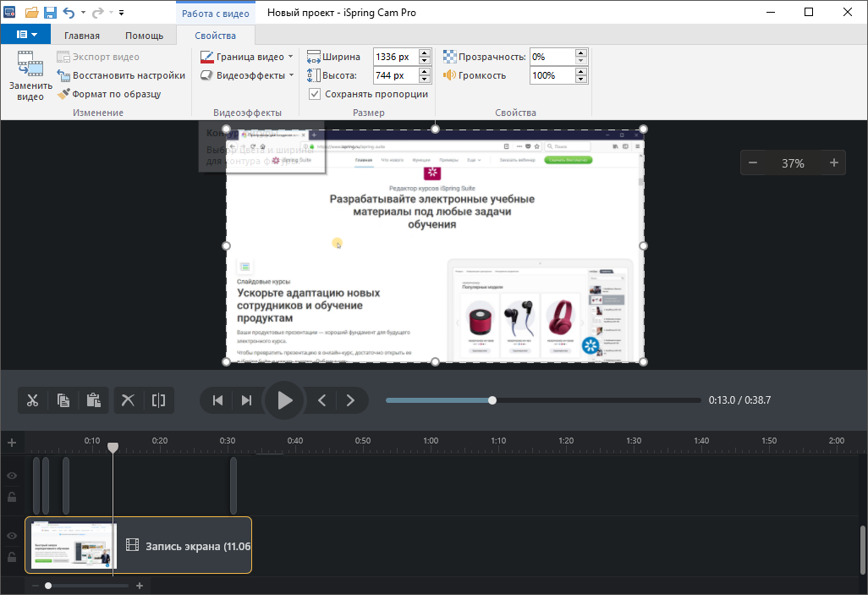868x595 pixels.
Task: Click the Изменение group label
Action: pos(98,113)
